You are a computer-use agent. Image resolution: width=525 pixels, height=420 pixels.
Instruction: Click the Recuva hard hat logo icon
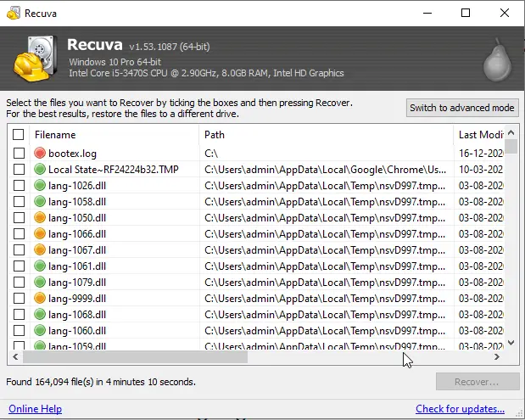(x=34, y=58)
